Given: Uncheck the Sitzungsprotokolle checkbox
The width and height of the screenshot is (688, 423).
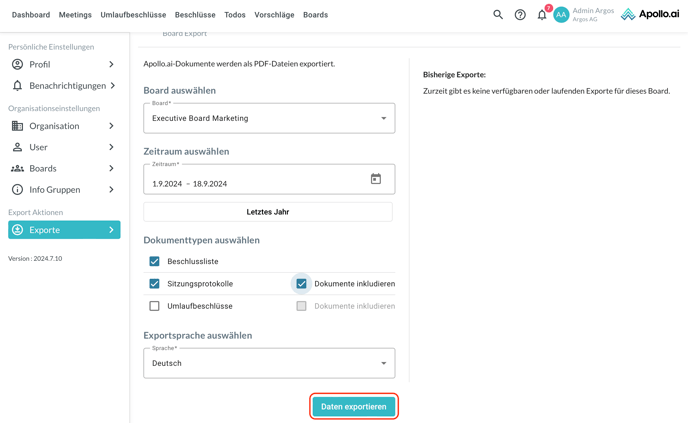Looking at the screenshot, I should (x=154, y=284).
